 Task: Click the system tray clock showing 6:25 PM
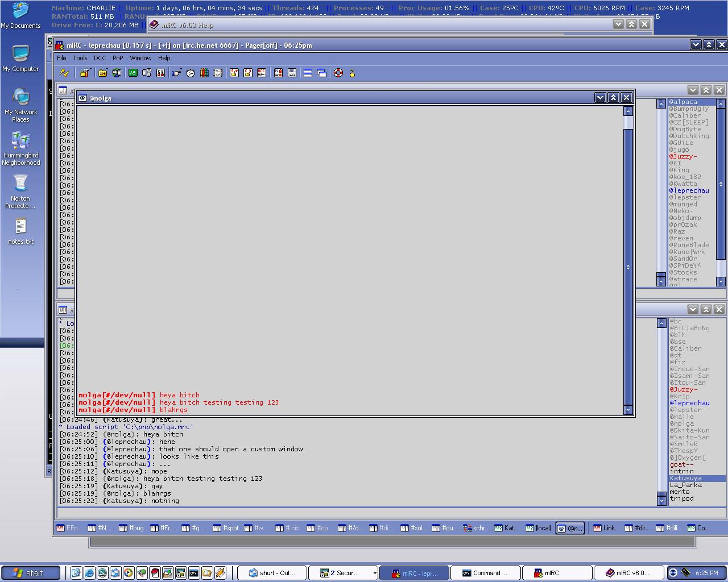coord(707,573)
